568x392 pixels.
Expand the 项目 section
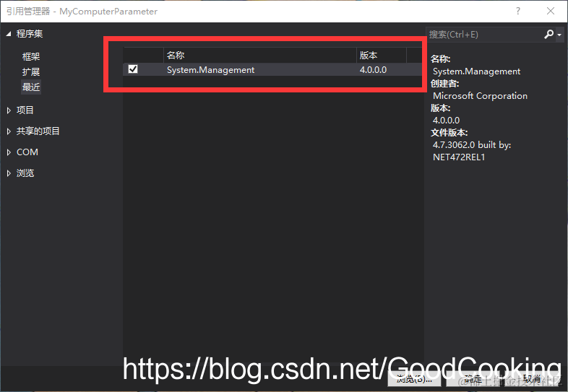pyautogui.click(x=9, y=110)
